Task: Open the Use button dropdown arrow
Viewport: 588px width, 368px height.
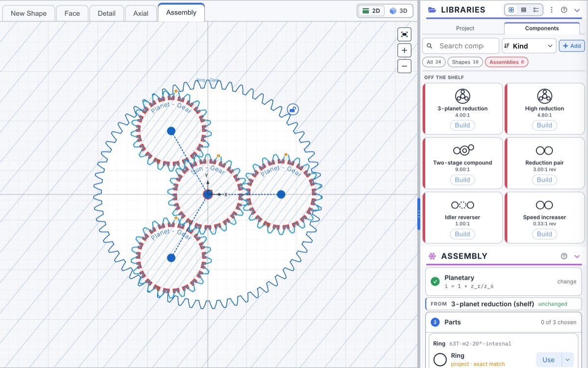Action: pyautogui.click(x=567, y=360)
